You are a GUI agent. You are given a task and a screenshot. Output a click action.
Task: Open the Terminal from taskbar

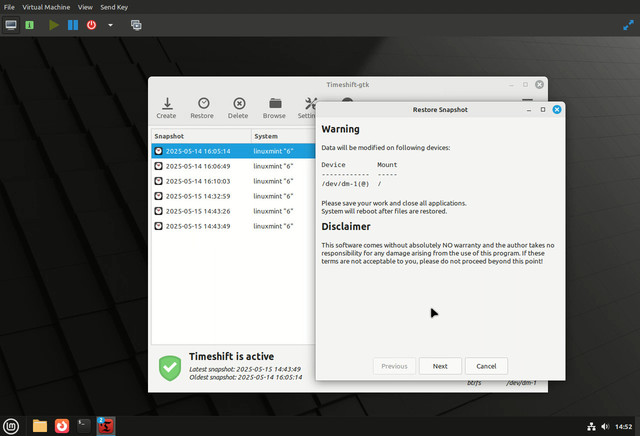pos(84,426)
